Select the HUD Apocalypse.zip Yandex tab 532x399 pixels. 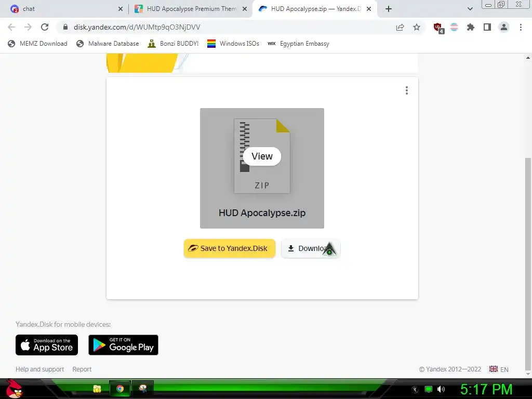[315, 9]
